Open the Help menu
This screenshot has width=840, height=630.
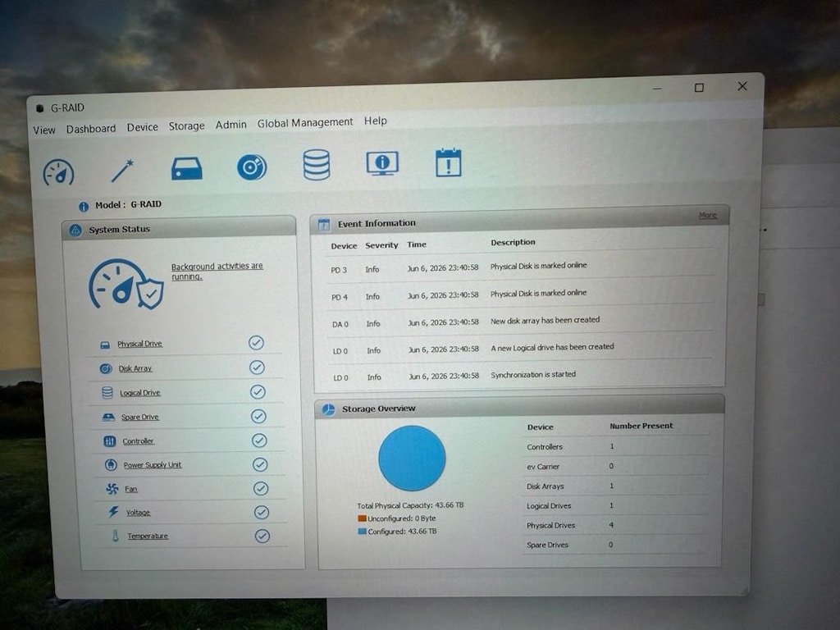(376, 121)
